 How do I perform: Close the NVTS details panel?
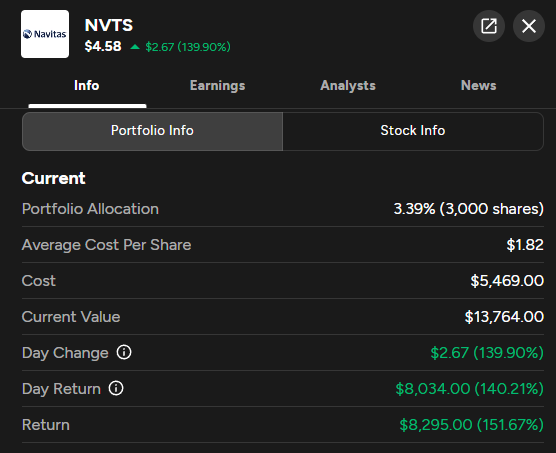click(x=529, y=26)
